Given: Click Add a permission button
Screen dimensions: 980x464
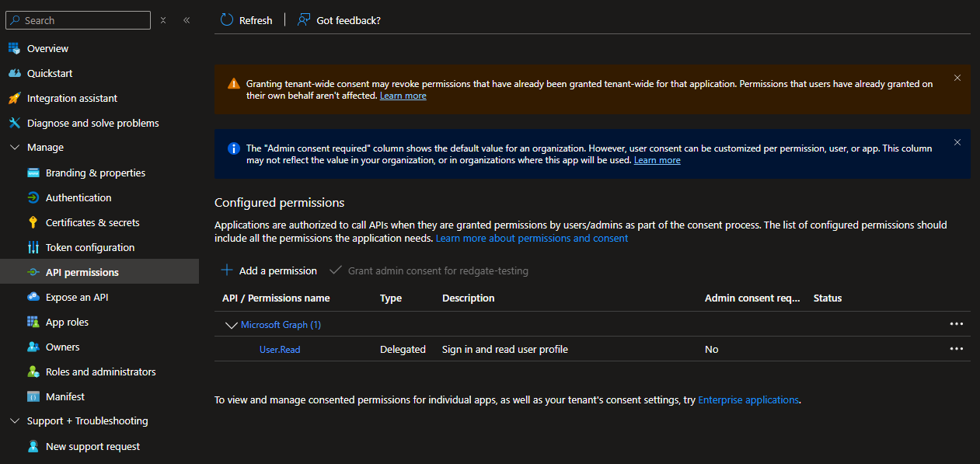Looking at the screenshot, I should click(270, 270).
